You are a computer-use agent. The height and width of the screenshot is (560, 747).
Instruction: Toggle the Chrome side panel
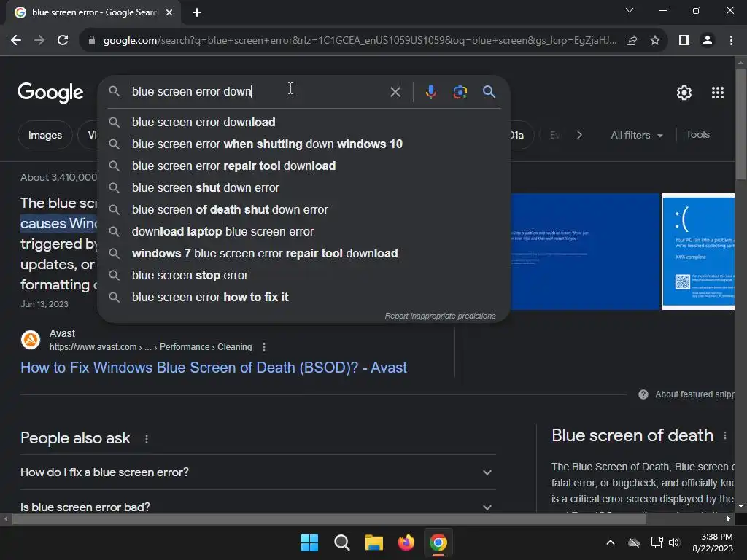tap(684, 41)
